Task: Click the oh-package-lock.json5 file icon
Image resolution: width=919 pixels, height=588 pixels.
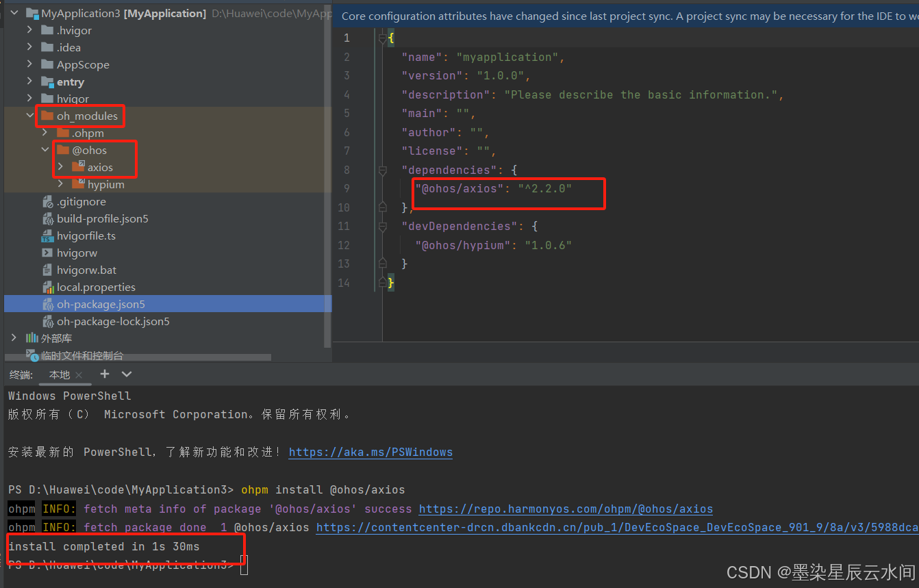Action: pos(47,322)
